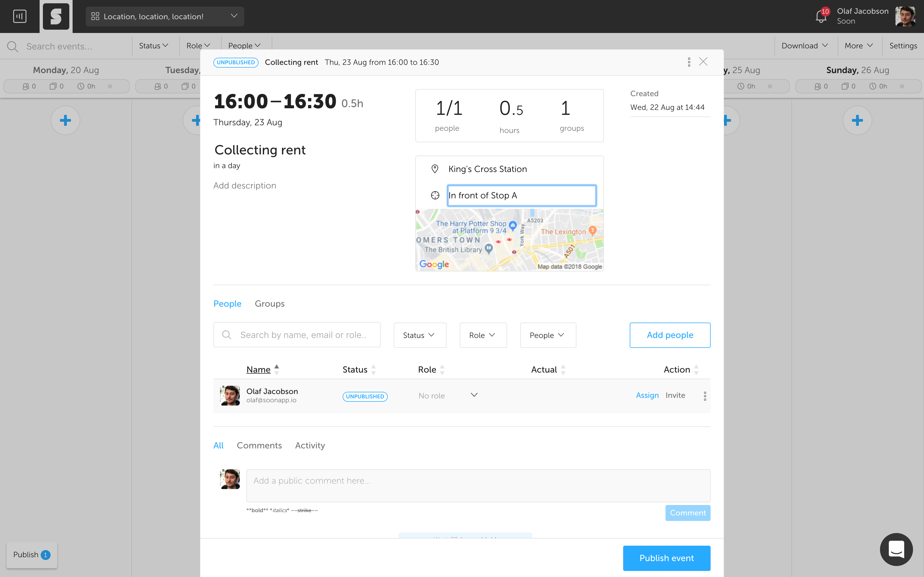Open Olaf Jacobson row three-dot menu
This screenshot has width=924, height=577.
pos(705,396)
